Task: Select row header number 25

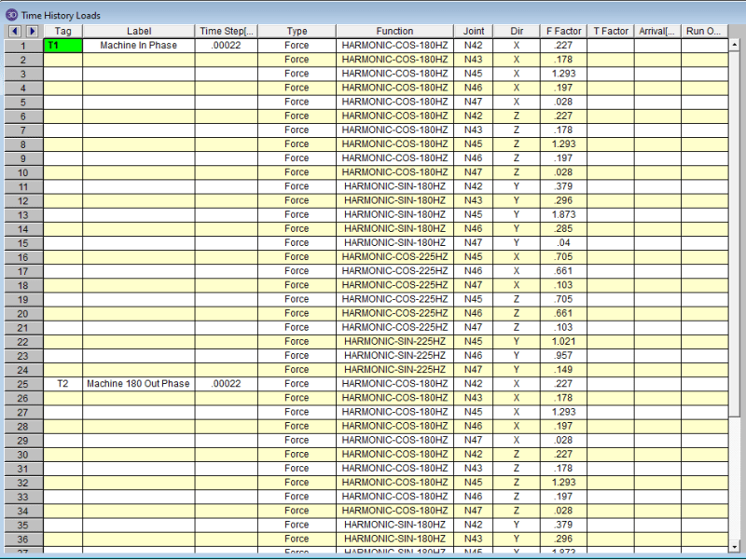Action: [23, 384]
